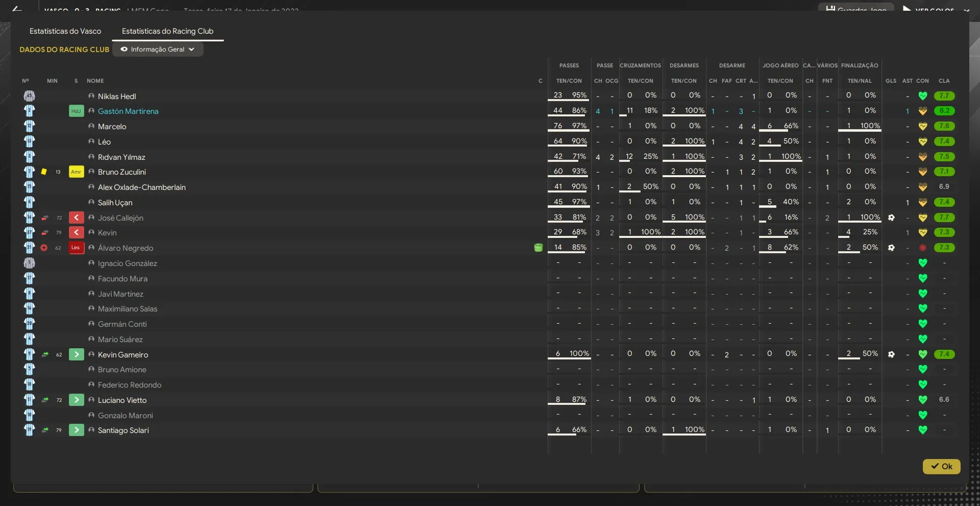The height and width of the screenshot is (506, 980).
Task: Sort by the NOME column header
Action: click(95, 81)
